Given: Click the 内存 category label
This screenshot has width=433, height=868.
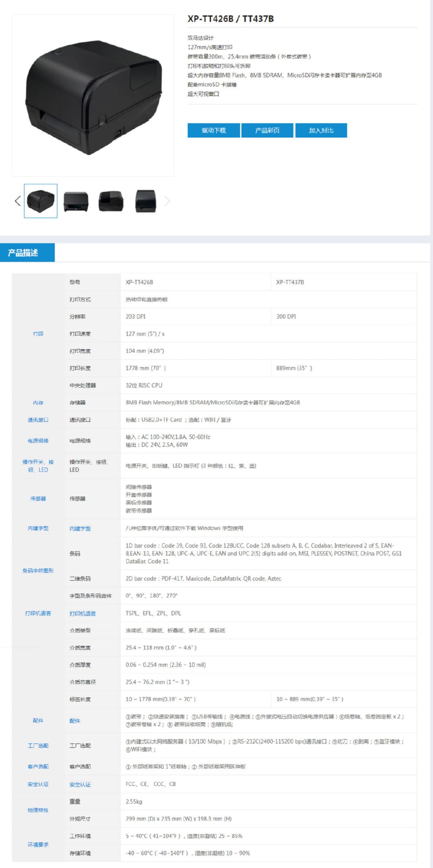Looking at the screenshot, I should [38, 403].
